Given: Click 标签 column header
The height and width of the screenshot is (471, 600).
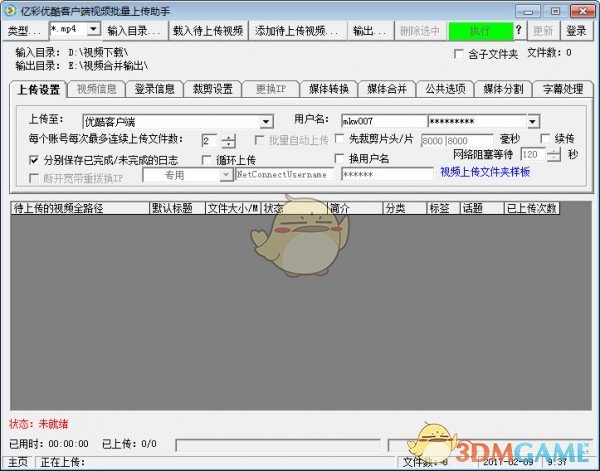Looking at the screenshot, I should tap(444, 208).
